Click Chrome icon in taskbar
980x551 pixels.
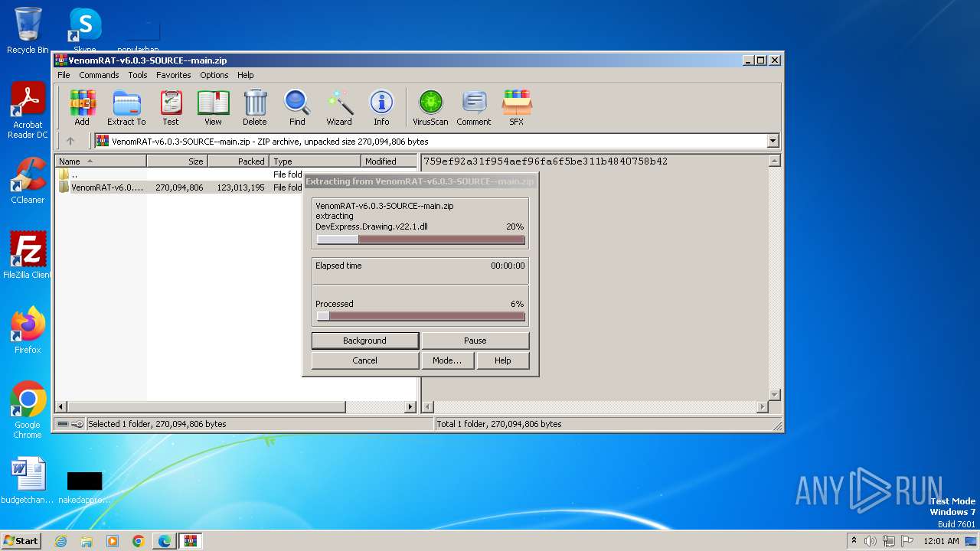(139, 541)
